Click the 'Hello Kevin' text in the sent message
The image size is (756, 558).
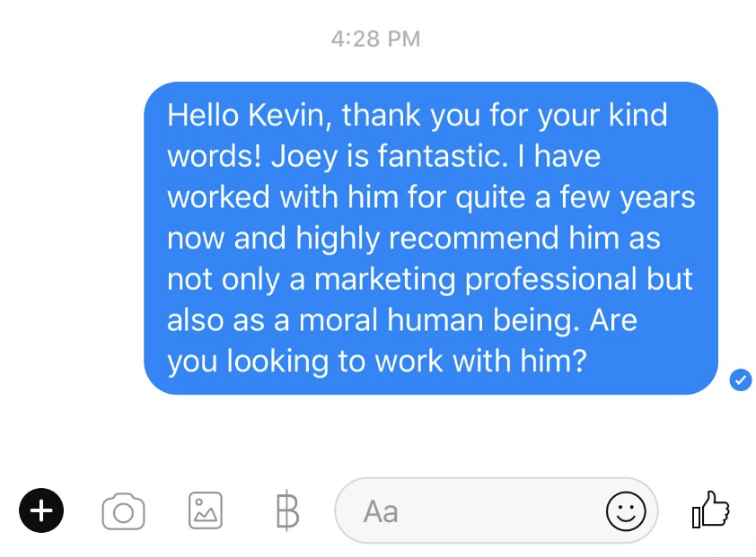[x=250, y=115]
